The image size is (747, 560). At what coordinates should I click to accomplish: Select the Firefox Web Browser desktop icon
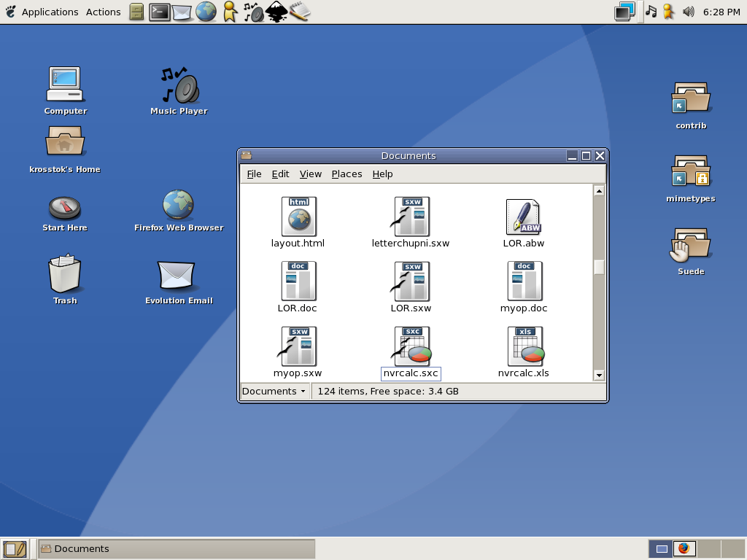179,211
